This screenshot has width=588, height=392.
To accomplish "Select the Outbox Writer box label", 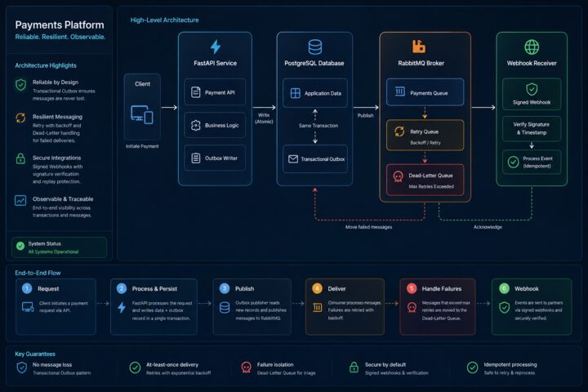I will click(x=221, y=158).
